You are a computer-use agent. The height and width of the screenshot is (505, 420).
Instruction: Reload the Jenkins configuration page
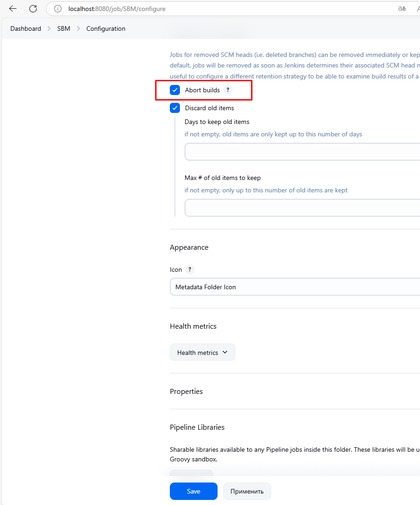coord(33,9)
